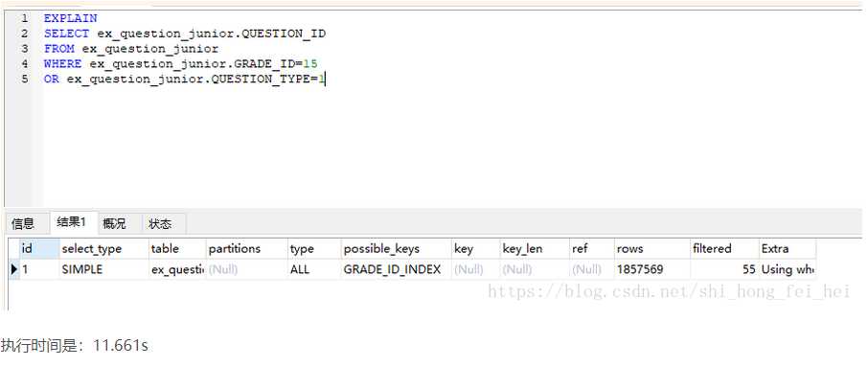868x367 pixels.
Task: Click the filtered column header
Action: coord(724,249)
